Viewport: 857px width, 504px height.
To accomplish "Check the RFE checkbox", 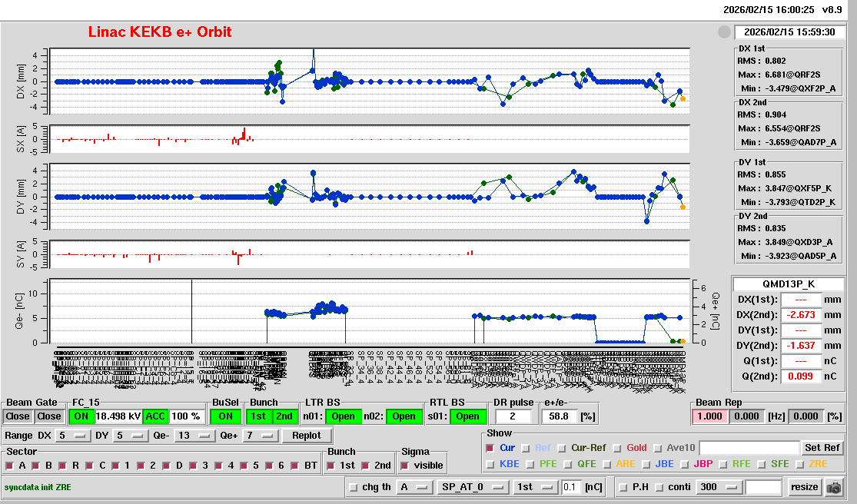I will pos(723,464).
